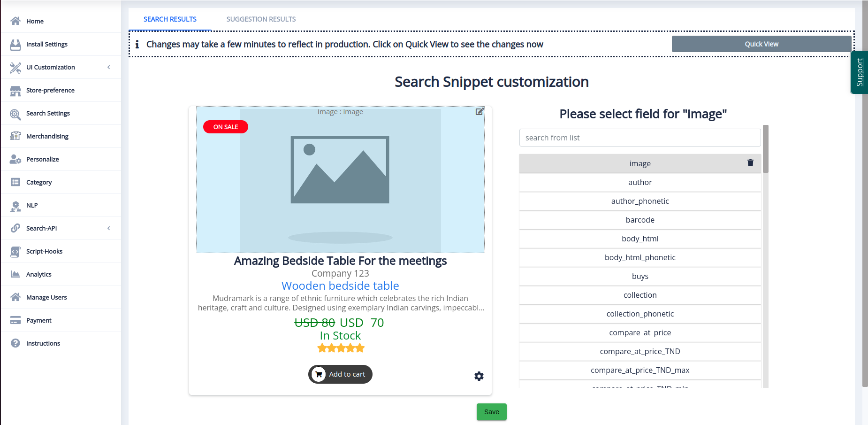Expand the Search-API menu chevron
Image resolution: width=868 pixels, height=425 pixels.
pos(109,228)
